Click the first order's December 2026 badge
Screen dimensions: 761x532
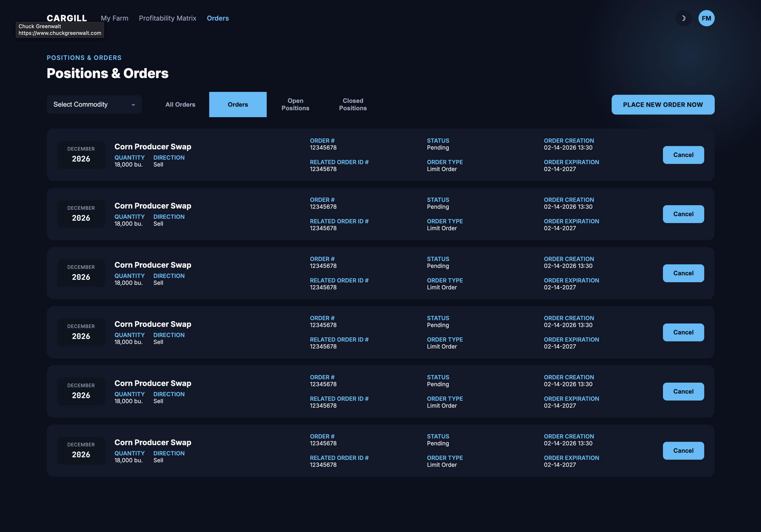[x=81, y=155]
